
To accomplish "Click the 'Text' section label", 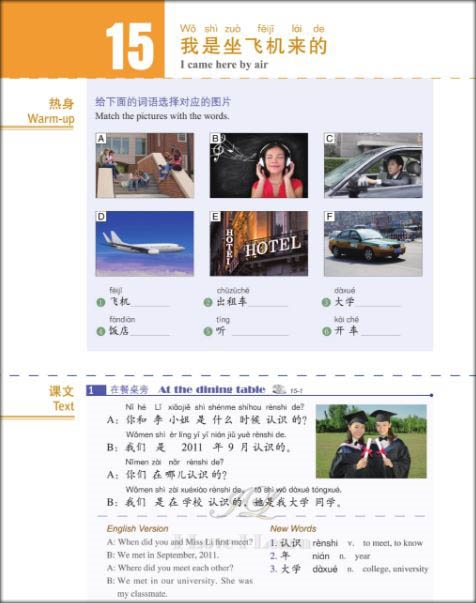I will click(x=64, y=406).
